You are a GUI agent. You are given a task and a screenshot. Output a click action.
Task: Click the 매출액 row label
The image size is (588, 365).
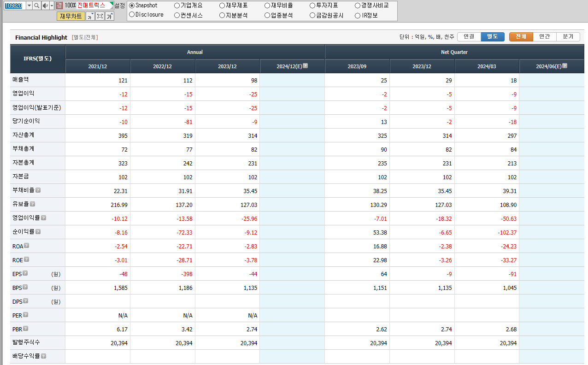21,80
